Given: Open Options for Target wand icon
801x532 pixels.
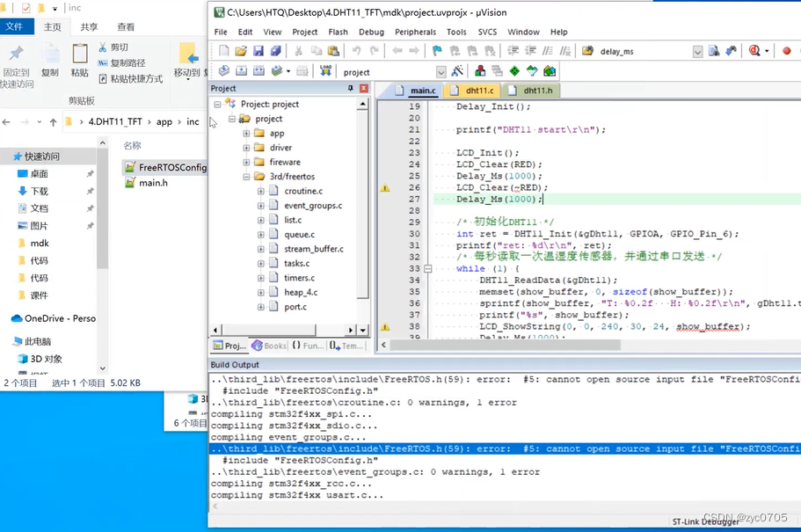Looking at the screenshot, I should [x=456, y=71].
